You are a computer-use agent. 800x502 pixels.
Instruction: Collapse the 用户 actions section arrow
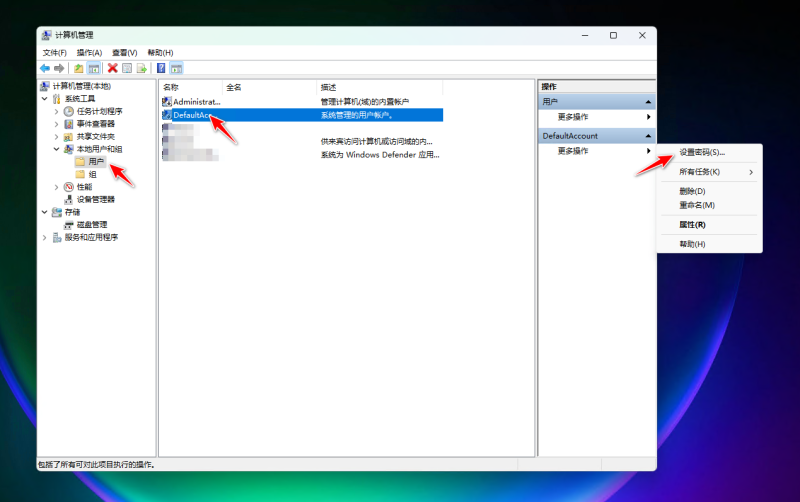coord(648,102)
